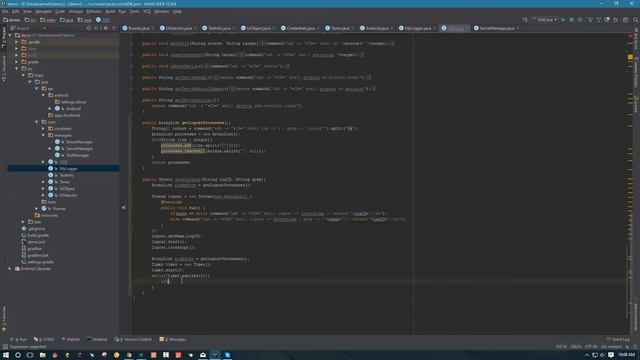640x360 pixels.
Task: Toggle the Structure side tool window tab
Action: click(4, 69)
